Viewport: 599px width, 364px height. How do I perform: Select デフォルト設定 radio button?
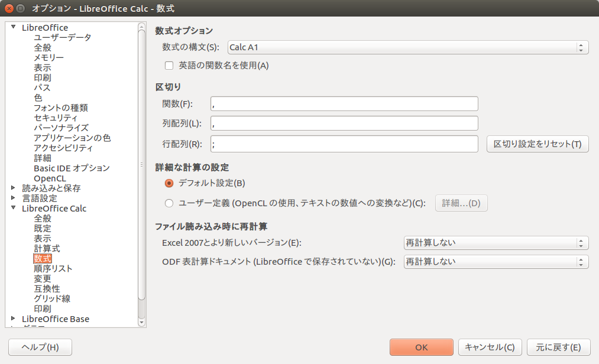click(169, 183)
